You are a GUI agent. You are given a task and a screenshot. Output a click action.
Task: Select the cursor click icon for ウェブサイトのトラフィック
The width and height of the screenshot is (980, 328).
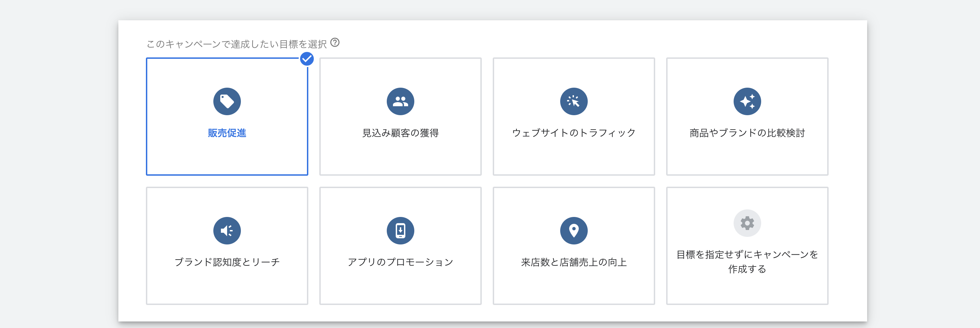click(574, 101)
